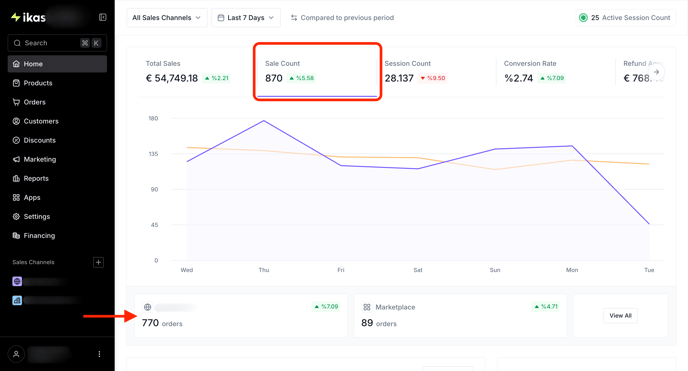Viewport: 688px width, 371px height.
Task: Click the search magnifier icon
Action: [17, 43]
